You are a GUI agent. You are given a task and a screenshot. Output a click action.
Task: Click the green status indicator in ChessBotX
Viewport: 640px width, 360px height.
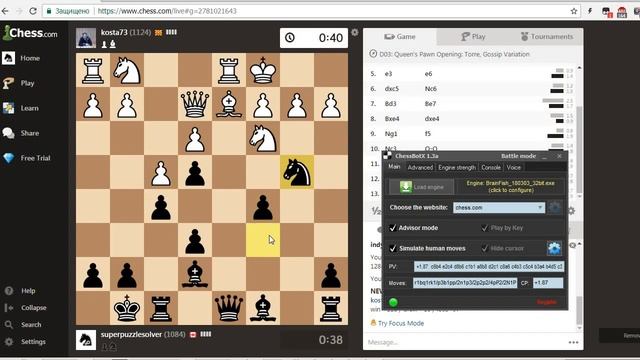point(393,302)
